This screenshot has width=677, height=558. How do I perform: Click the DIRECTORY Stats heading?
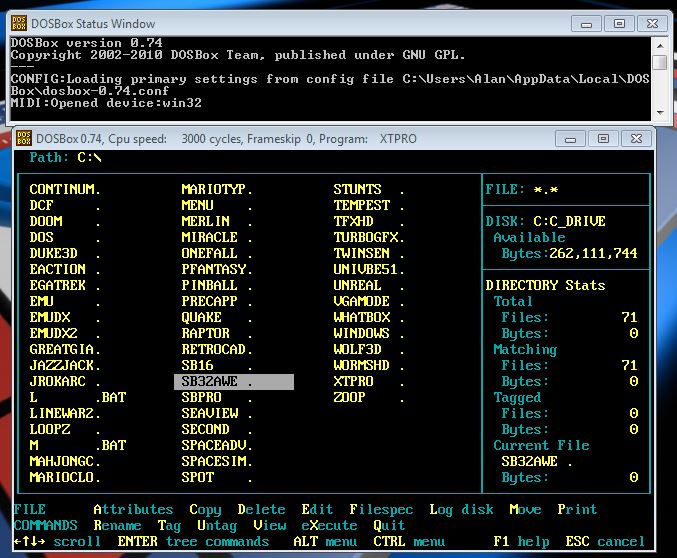545,285
